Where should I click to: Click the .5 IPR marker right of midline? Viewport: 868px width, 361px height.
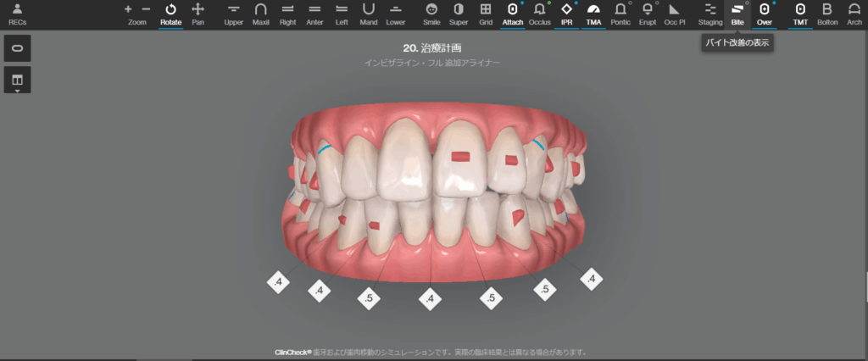pos(491,298)
